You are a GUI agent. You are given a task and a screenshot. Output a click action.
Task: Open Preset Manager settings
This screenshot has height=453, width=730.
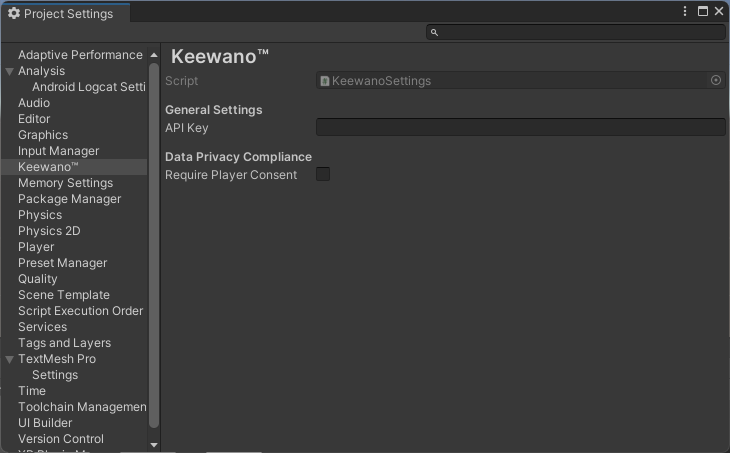[62, 263]
